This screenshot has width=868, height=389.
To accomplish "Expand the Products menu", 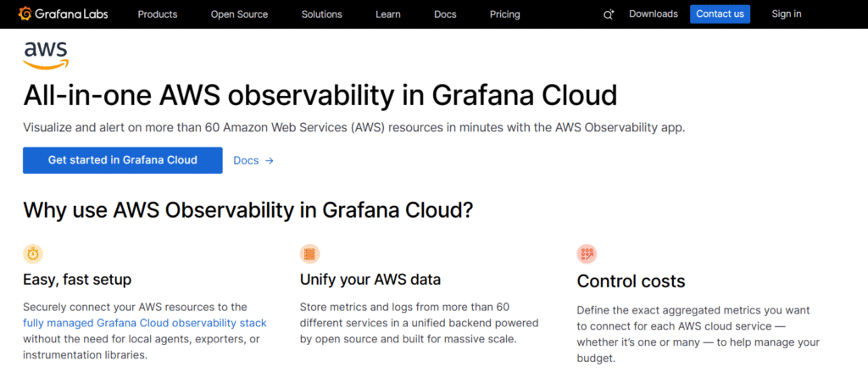I will (158, 14).
